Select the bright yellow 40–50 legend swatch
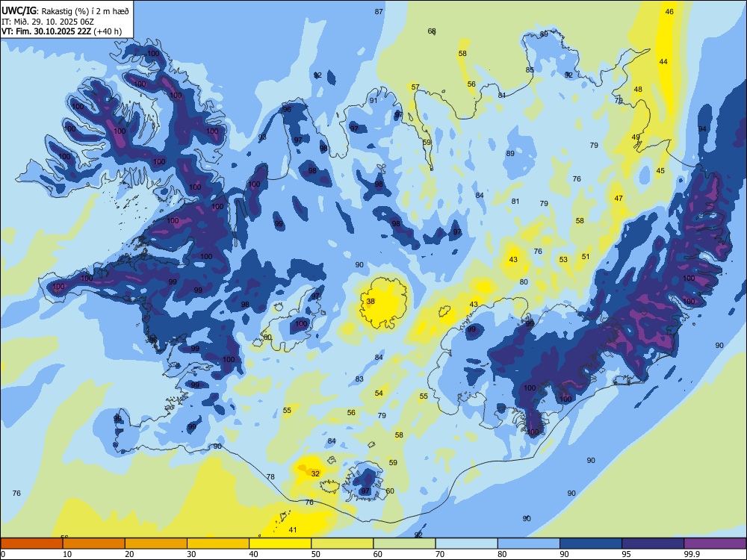Screen dimensions: 747x560 coord(280,544)
